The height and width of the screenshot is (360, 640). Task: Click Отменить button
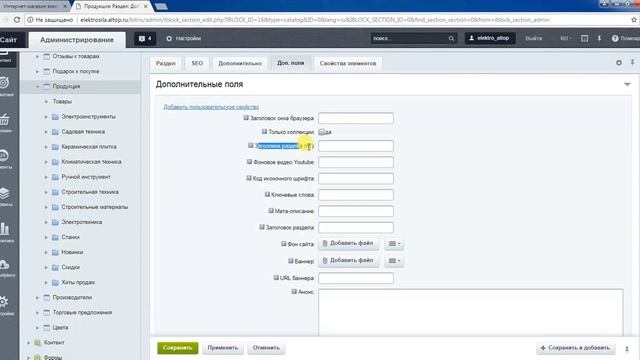[x=266, y=348]
